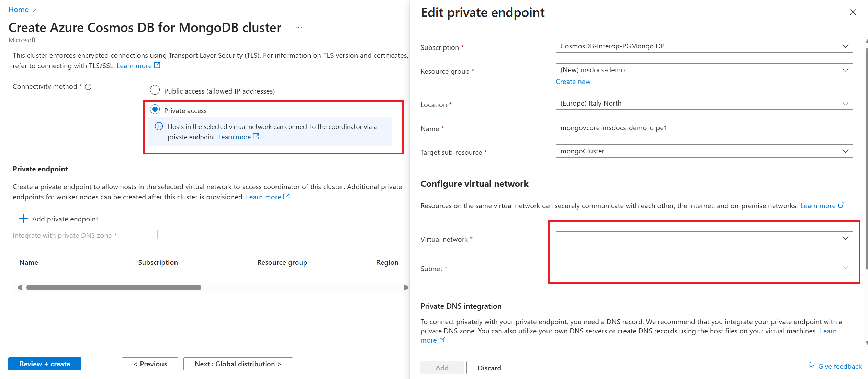The width and height of the screenshot is (868, 379).
Task: Open the actions ellipsis beside the cluster title
Action: pos(298,27)
